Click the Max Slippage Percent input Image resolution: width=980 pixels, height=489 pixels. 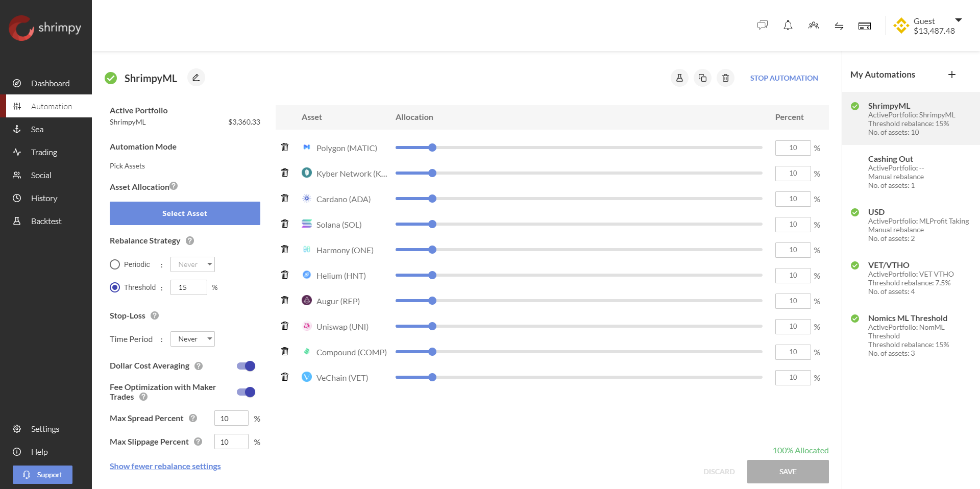click(x=231, y=442)
